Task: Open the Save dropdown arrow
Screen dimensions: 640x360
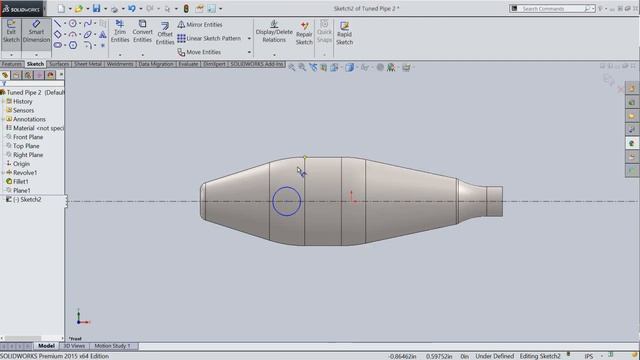Action: [105, 9]
